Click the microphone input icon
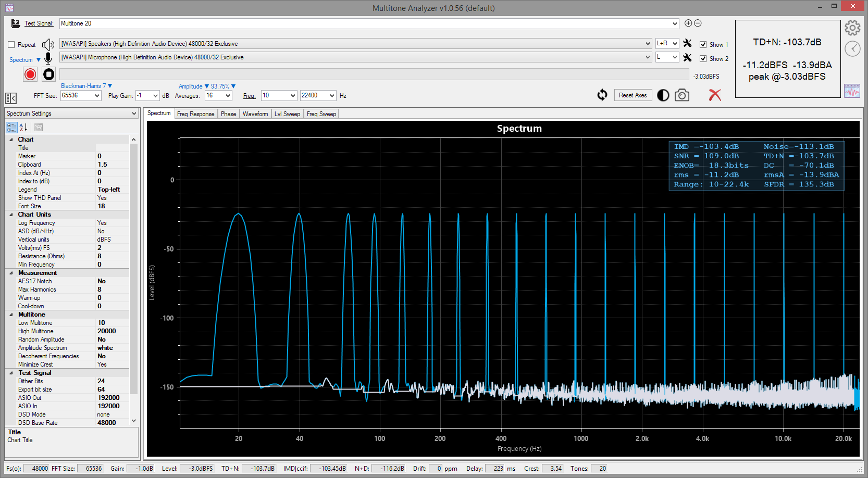Image resolution: width=868 pixels, height=478 pixels. pyautogui.click(x=48, y=58)
